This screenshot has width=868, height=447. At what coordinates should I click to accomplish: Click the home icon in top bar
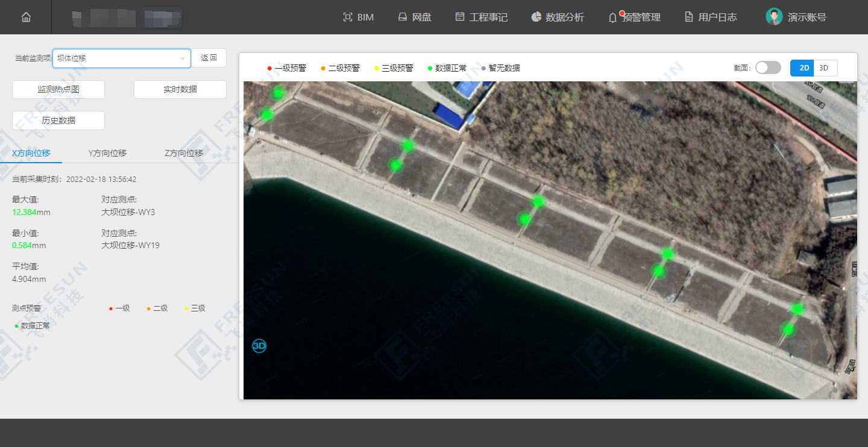pos(26,17)
